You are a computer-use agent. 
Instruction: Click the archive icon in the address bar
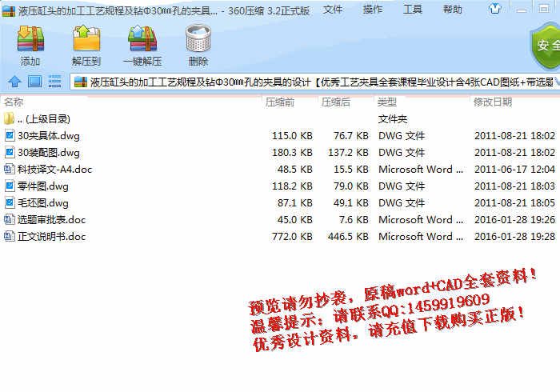[x=81, y=82]
